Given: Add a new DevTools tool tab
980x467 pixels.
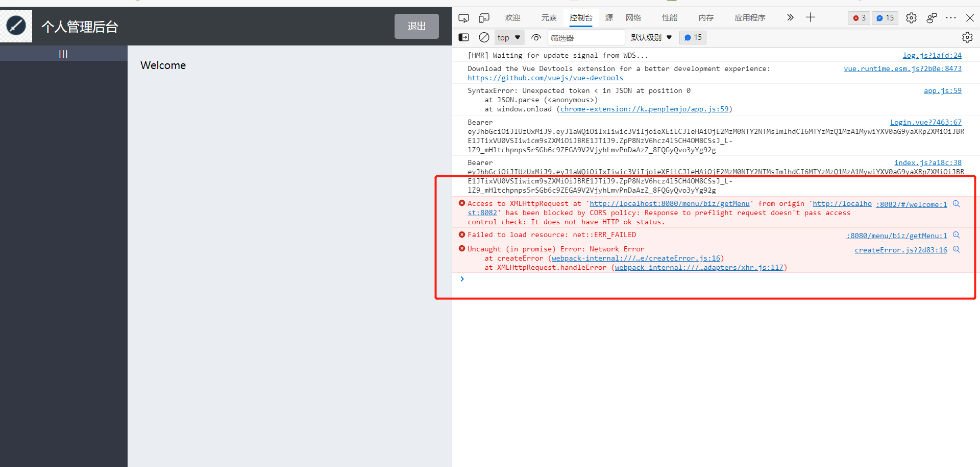Looking at the screenshot, I should [811, 18].
